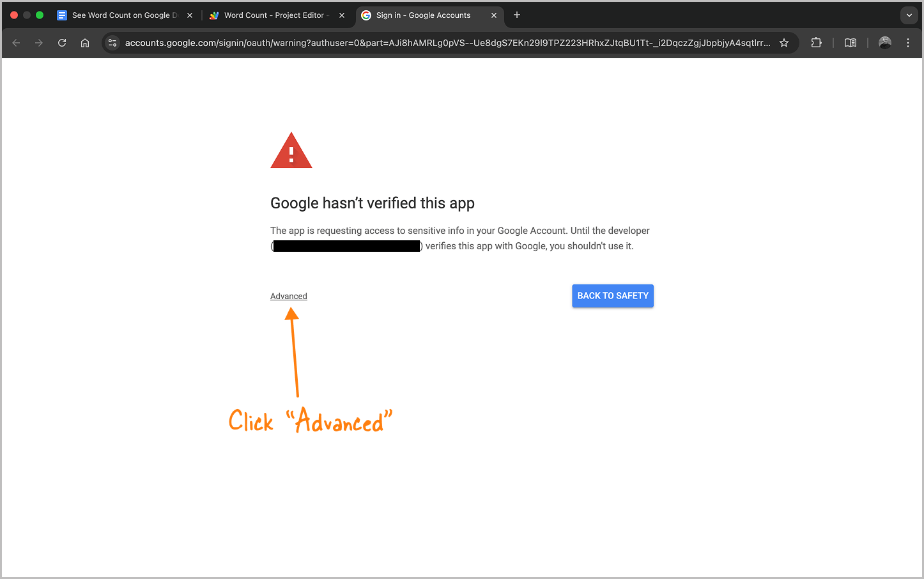924x579 pixels.
Task: Go to the browser home page
Action: click(x=85, y=43)
